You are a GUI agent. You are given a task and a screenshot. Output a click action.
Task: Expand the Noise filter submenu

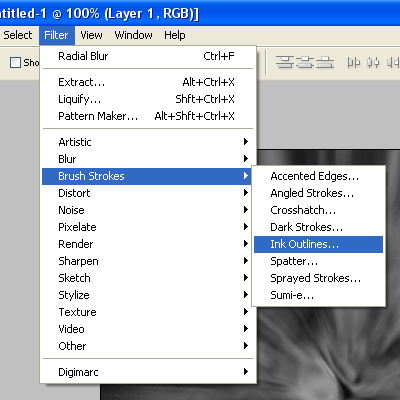pyautogui.click(x=148, y=210)
